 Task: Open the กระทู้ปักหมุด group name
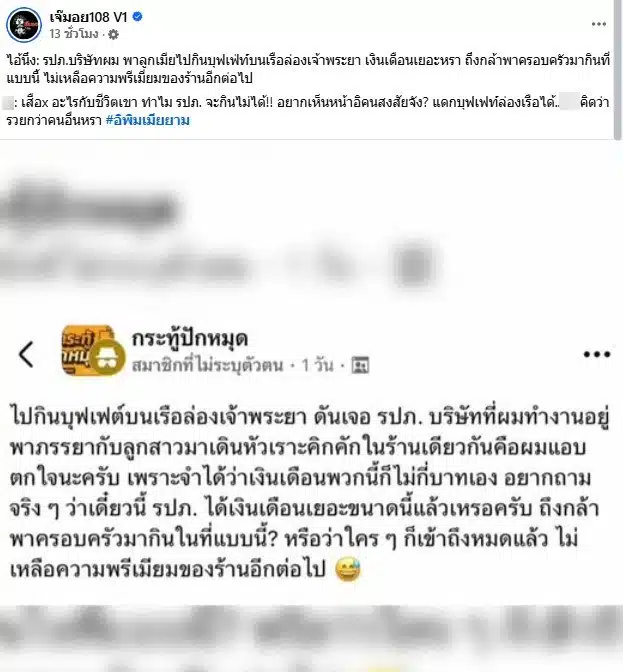pos(190,339)
